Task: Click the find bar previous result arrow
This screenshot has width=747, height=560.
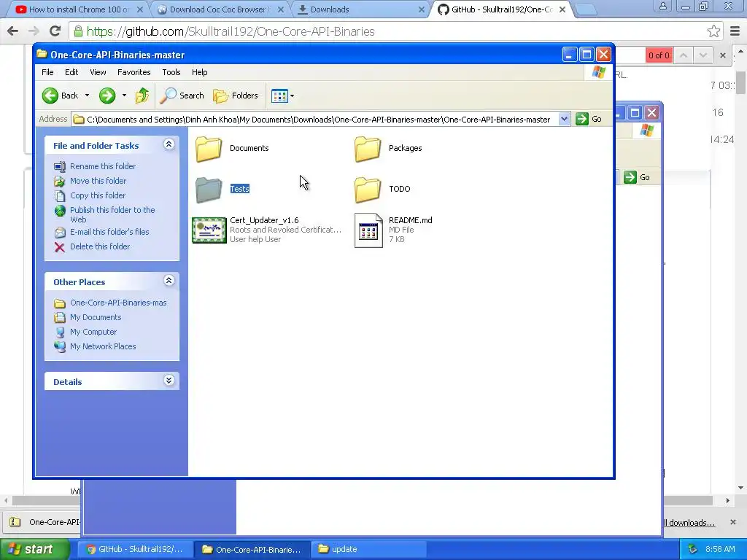Action: tap(683, 55)
